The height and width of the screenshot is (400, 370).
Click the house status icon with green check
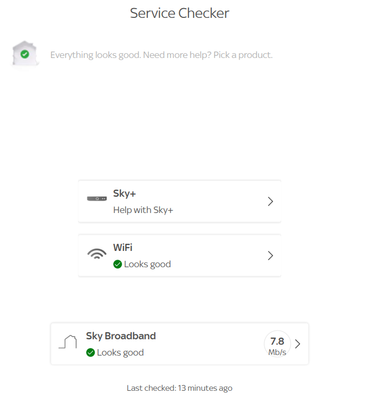[25, 54]
